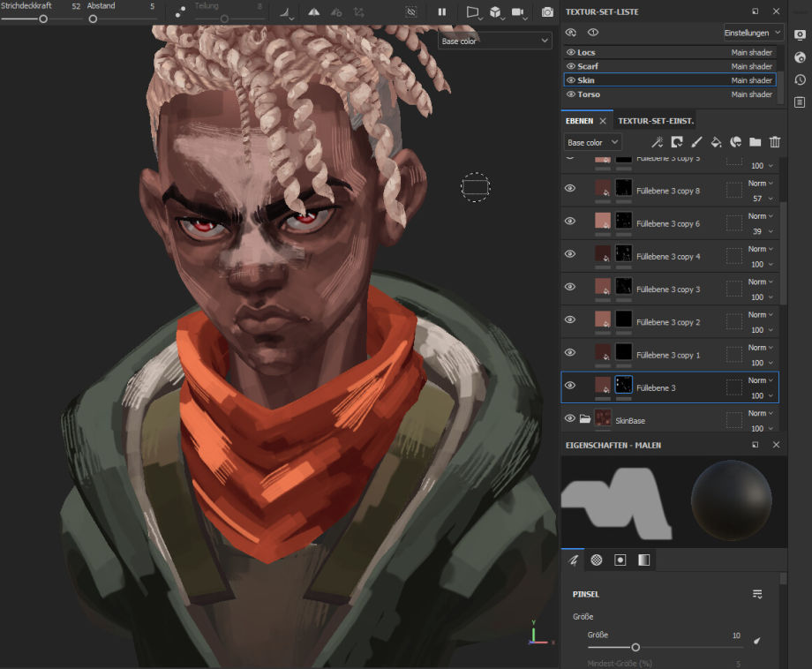The width and height of the screenshot is (812, 669).
Task: Open the Physics tool icon in right sidebar
Action: click(801, 56)
